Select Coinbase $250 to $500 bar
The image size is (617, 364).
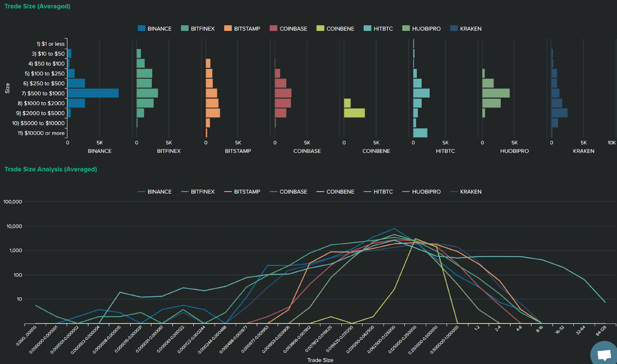coord(281,83)
